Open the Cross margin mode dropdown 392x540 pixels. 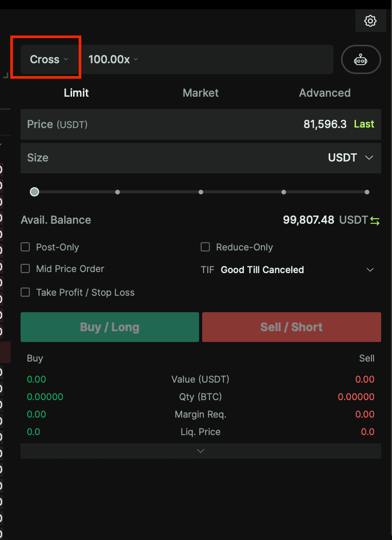point(49,59)
